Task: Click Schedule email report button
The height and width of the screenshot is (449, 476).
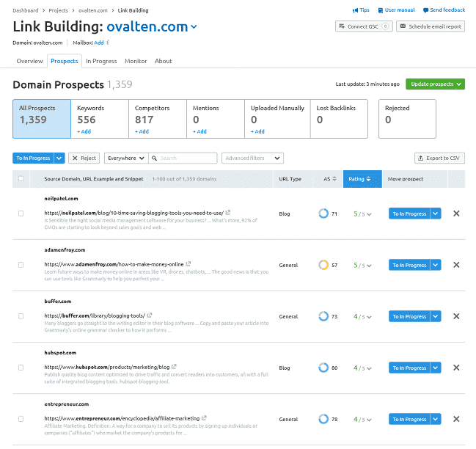Action: (431, 26)
